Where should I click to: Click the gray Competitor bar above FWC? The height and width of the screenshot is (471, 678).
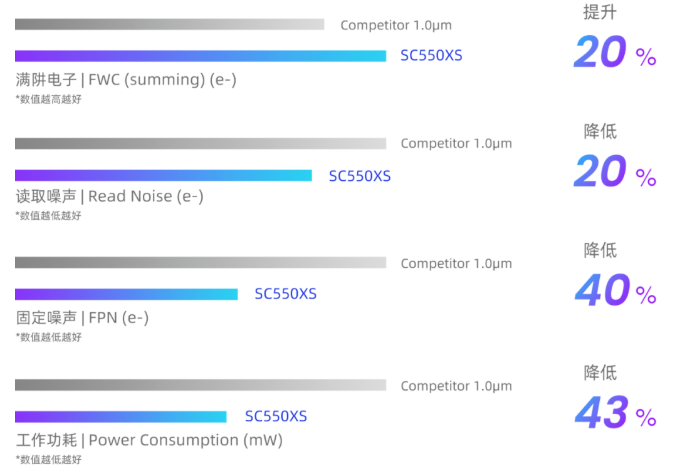pos(170,24)
